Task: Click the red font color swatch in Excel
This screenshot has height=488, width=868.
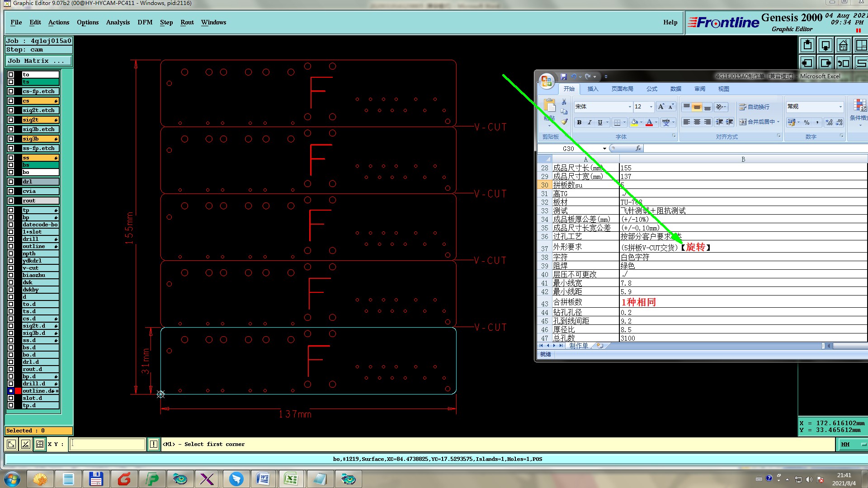Action: (x=649, y=122)
